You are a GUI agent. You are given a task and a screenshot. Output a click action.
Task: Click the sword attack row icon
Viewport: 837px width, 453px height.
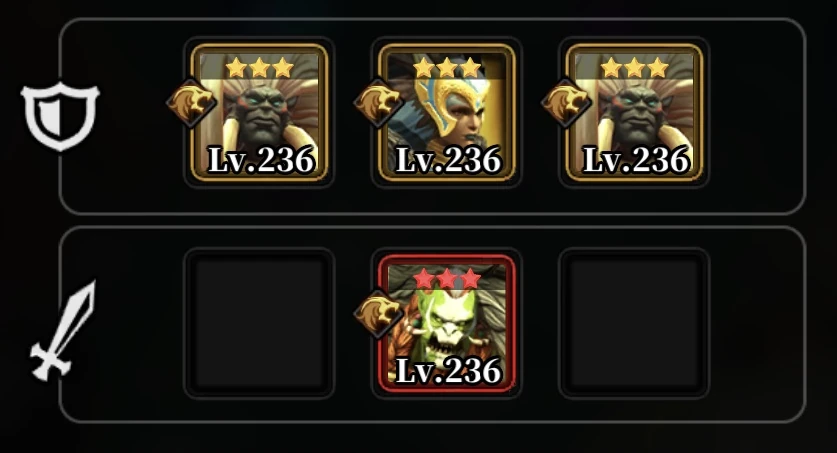pyautogui.click(x=63, y=331)
